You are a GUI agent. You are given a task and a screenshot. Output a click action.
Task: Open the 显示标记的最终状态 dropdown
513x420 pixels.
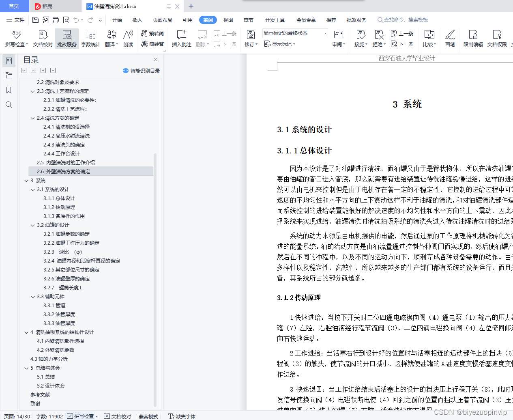[295, 33]
